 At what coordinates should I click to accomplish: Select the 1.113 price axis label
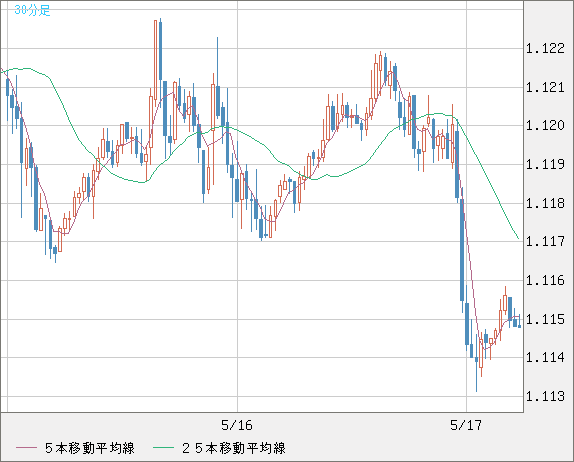coord(545,396)
